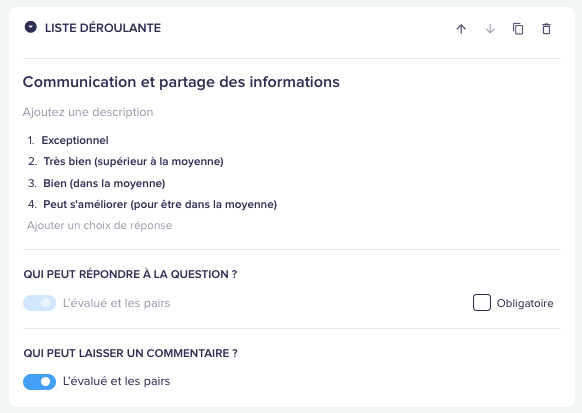Click the dropdown icon beside Liste déroulante
Image resolution: width=582 pixels, height=413 pixels.
click(x=30, y=27)
